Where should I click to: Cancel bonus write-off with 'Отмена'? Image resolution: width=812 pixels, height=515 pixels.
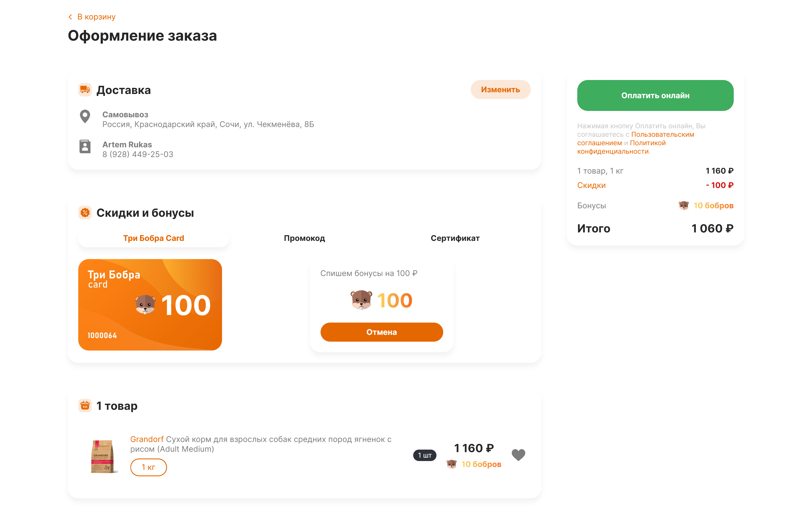381,332
